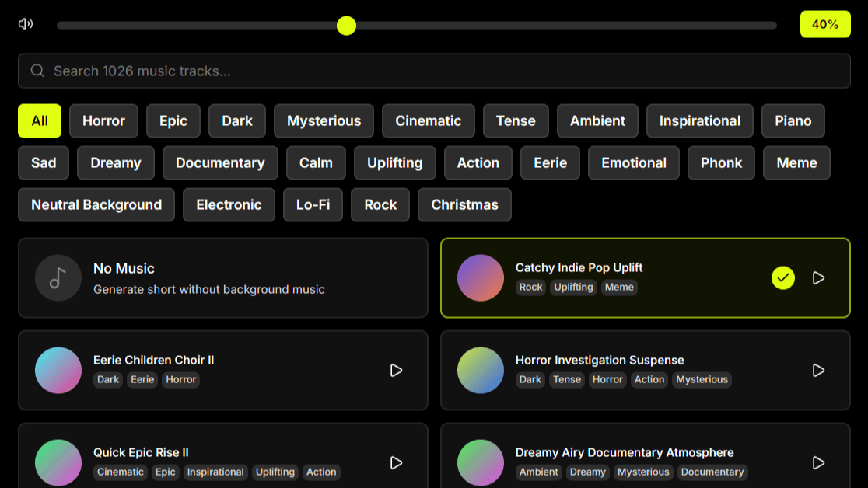This screenshot has width=868, height=488.
Task: Click the musical note icon on No Music
Action: [58, 277]
